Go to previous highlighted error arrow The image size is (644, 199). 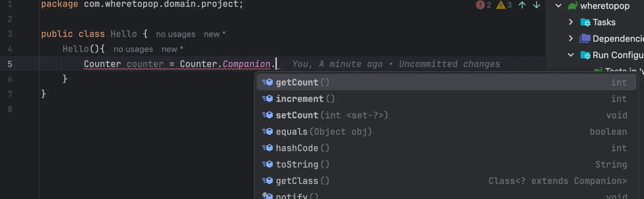522,5
